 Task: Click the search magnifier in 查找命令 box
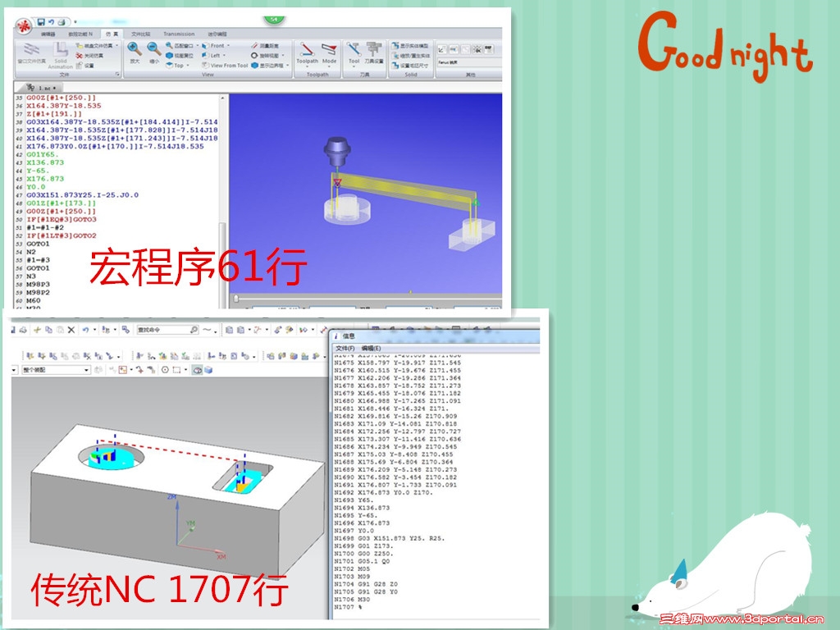194,330
